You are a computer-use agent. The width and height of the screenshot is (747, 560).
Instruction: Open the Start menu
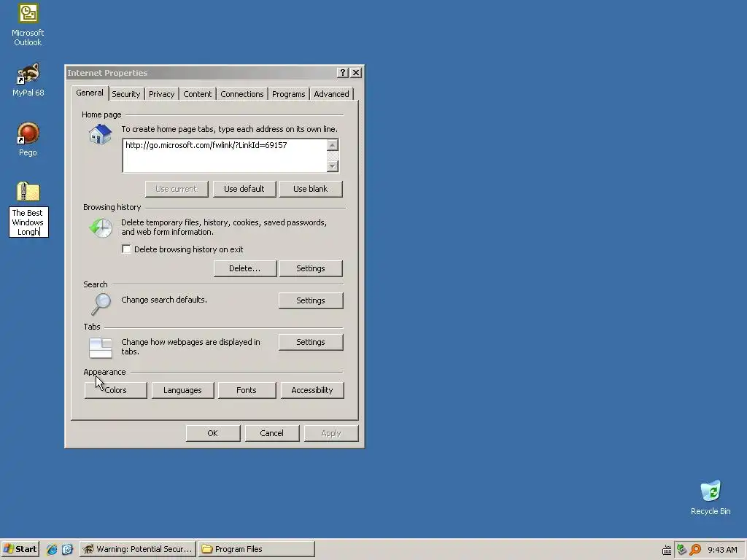(x=20, y=549)
